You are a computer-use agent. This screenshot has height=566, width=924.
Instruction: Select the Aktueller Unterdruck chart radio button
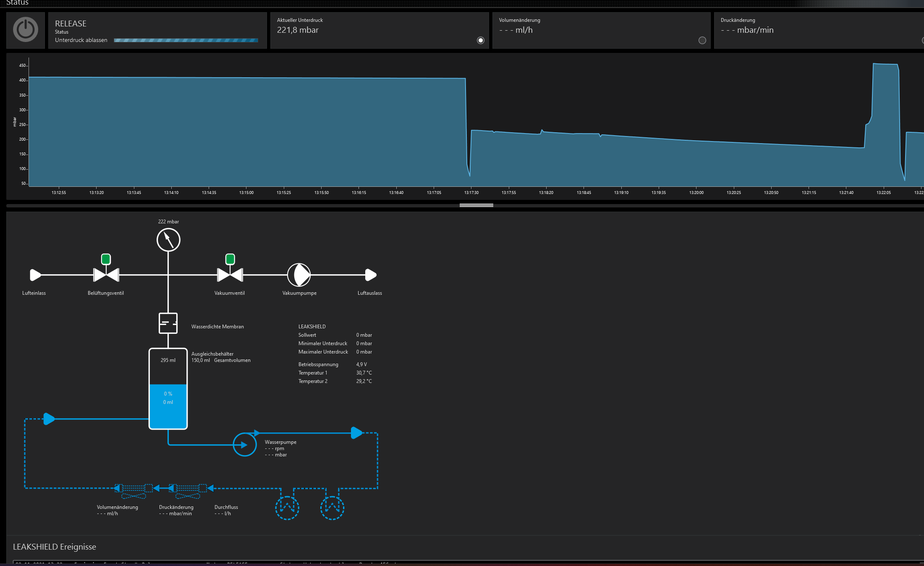tap(481, 40)
